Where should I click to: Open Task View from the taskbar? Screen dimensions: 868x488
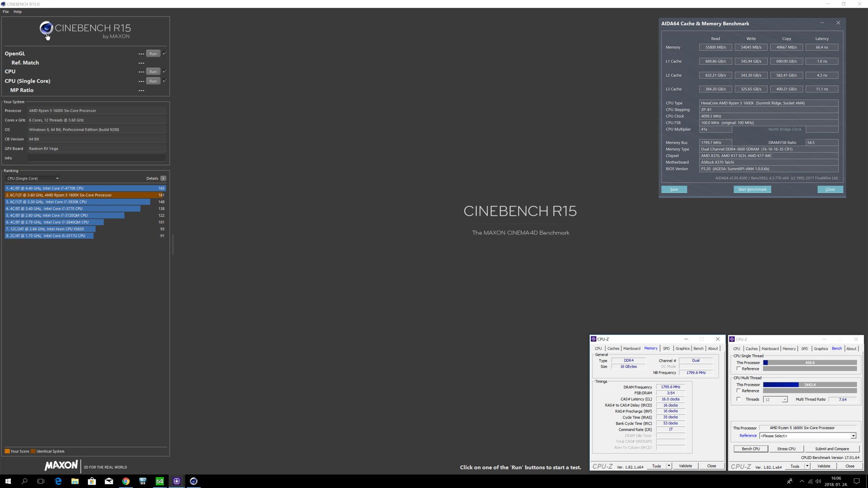click(x=41, y=481)
